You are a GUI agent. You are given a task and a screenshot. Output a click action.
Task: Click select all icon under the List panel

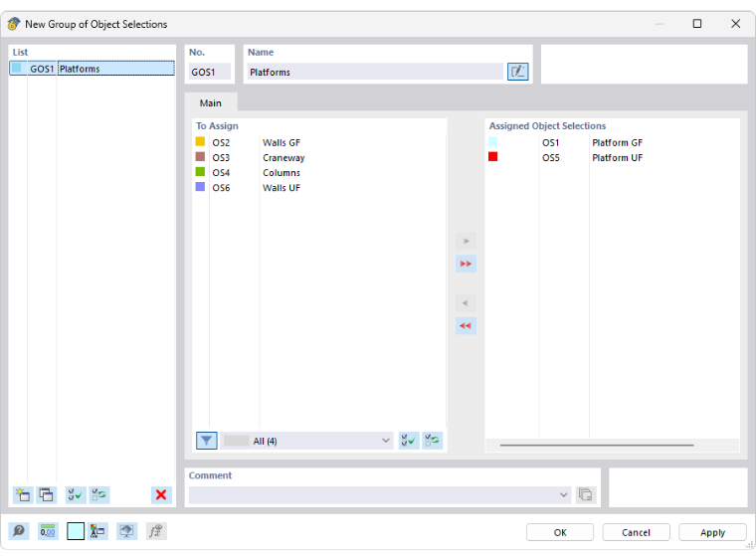(x=76, y=495)
